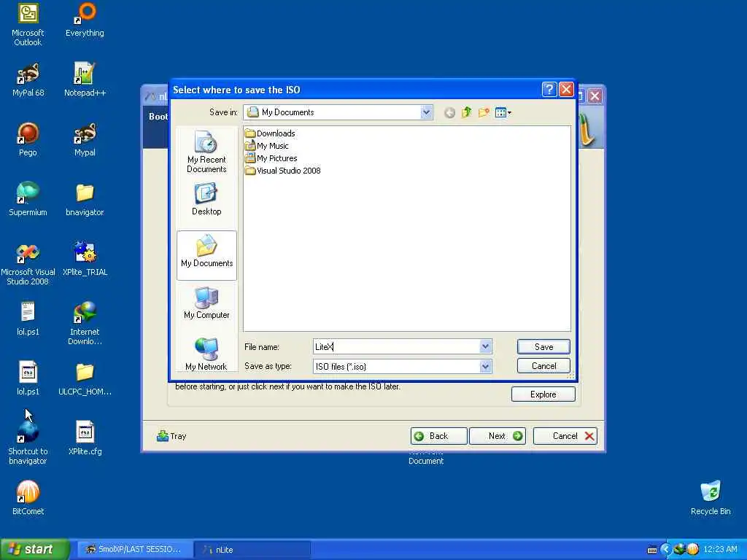Show hidden tray icons arrow
Screen dimensions: 747x560
[665, 549]
